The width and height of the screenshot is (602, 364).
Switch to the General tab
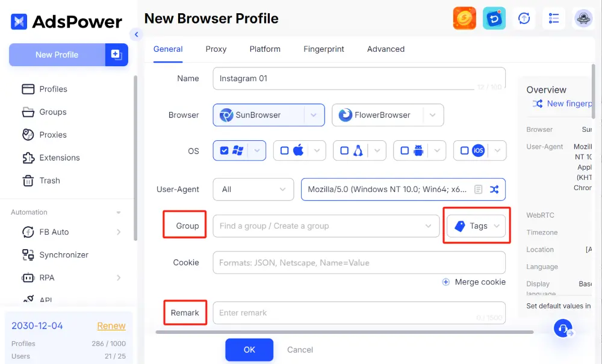coord(168,49)
